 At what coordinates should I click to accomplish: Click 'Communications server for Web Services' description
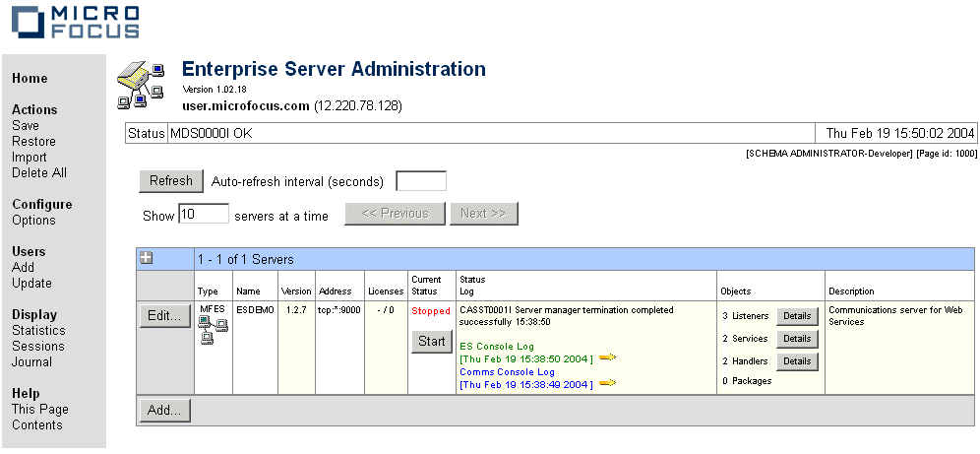[x=895, y=316]
